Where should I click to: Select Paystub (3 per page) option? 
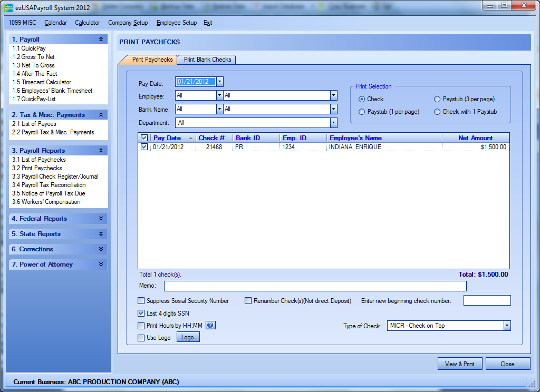click(437, 99)
